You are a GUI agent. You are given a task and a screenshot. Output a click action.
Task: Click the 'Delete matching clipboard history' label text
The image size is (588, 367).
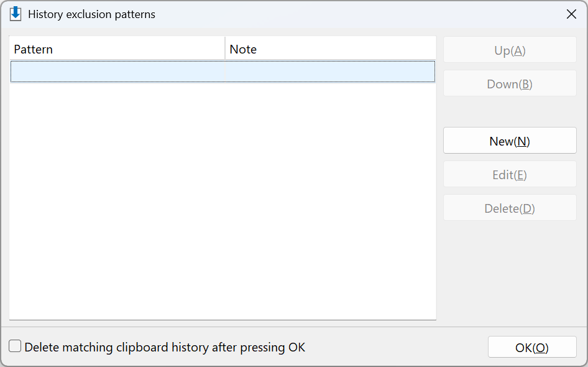165,347
